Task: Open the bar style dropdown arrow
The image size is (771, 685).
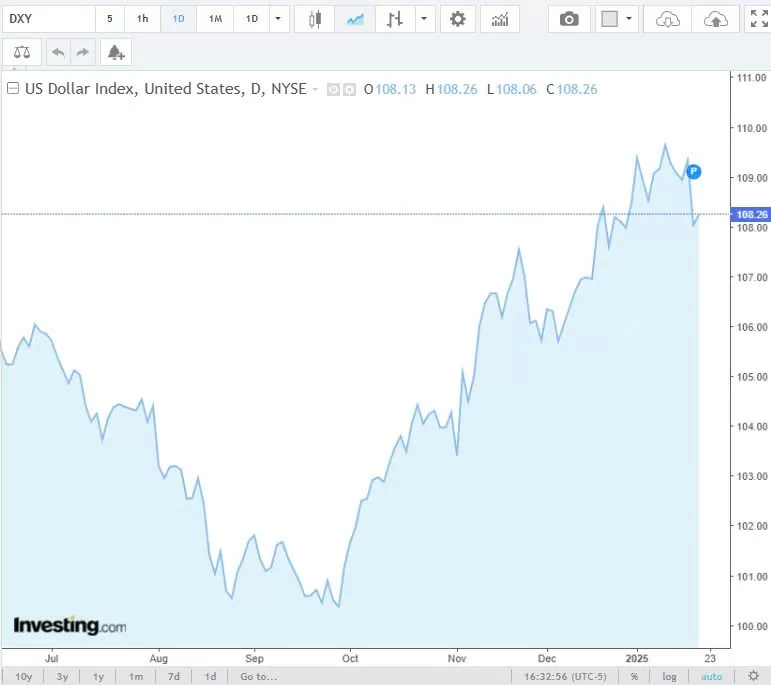Action: [x=425, y=19]
